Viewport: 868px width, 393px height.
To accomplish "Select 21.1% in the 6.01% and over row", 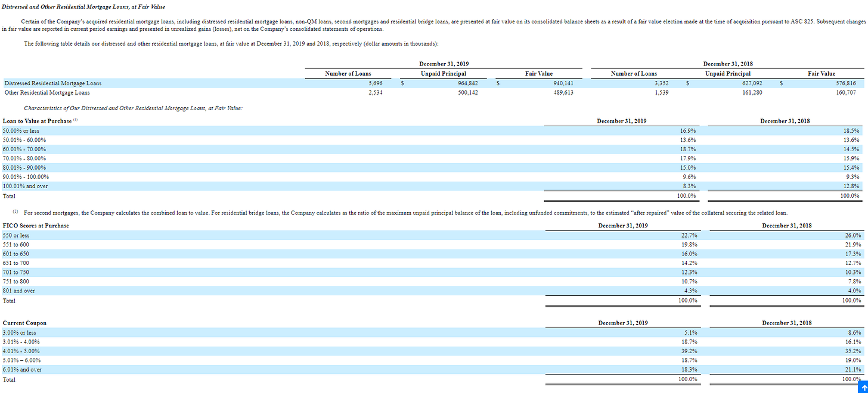I will 853,370.
